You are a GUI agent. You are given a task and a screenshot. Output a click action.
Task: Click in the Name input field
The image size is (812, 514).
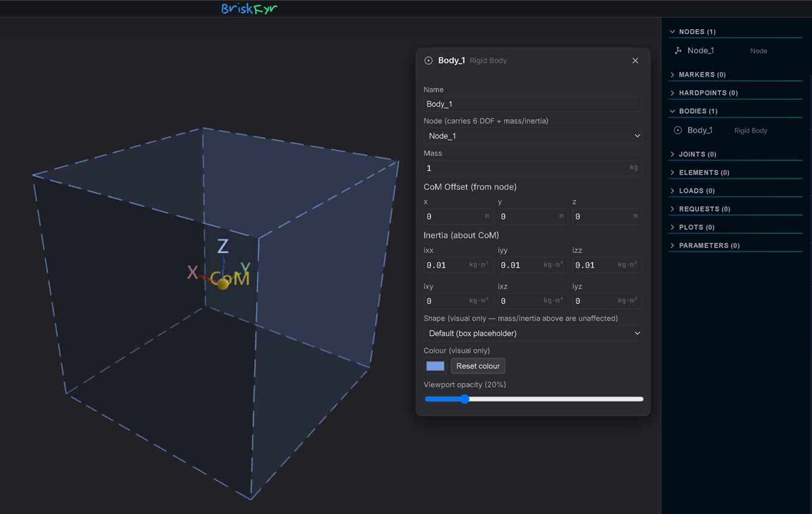pos(533,104)
